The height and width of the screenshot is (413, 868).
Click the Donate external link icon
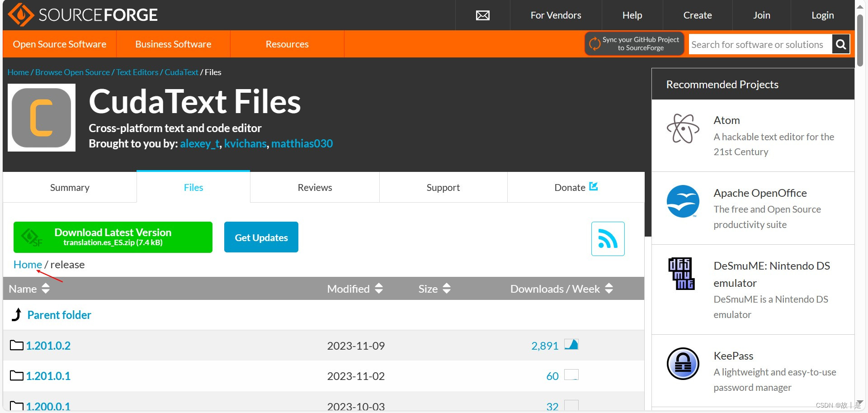point(594,186)
